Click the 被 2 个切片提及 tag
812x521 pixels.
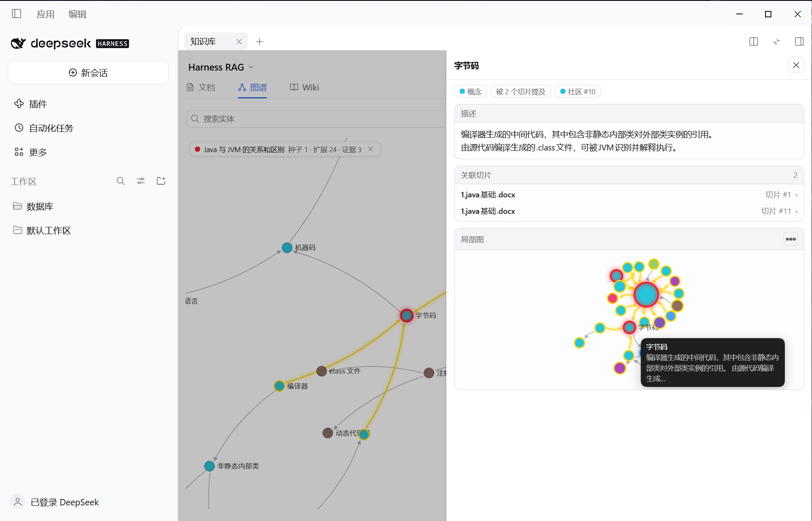(521, 92)
